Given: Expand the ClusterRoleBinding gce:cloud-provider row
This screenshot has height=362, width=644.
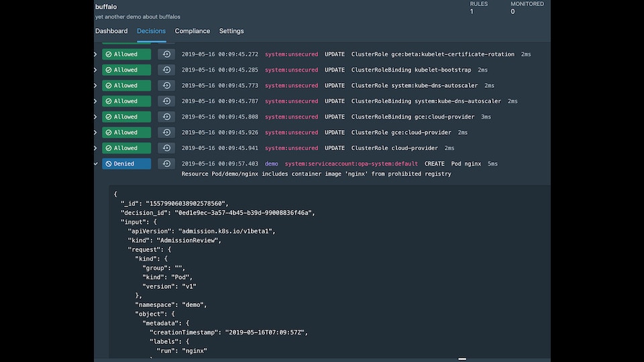Looking at the screenshot, I should coord(96,117).
